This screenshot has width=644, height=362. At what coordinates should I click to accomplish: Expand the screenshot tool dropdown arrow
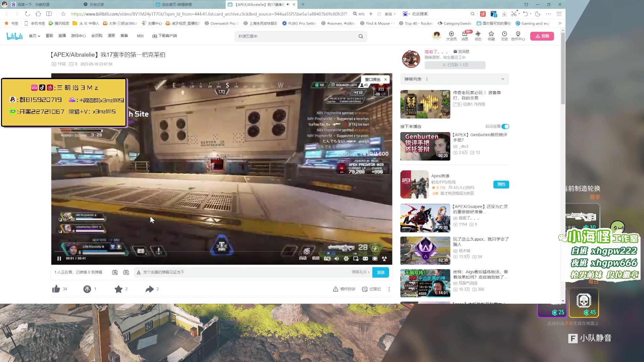(x=519, y=14)
